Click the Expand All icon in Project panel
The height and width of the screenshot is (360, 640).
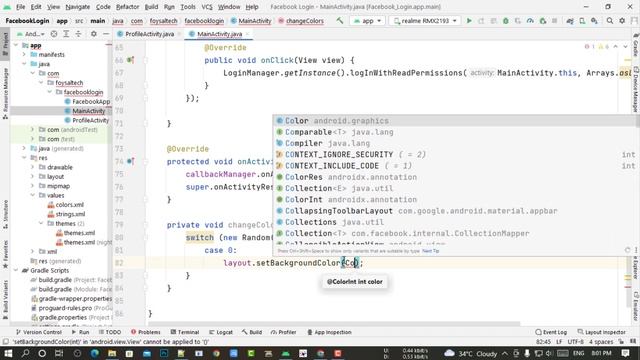point(66,34)
